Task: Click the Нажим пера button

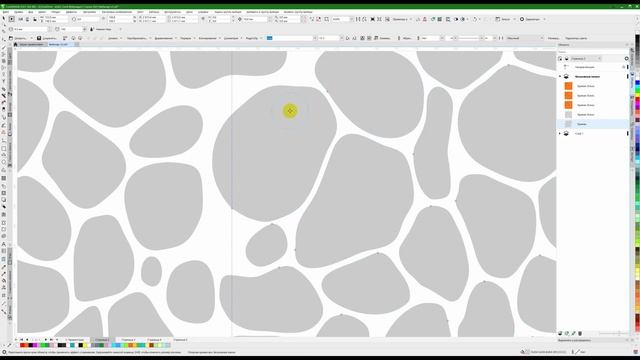Action: [100, 29]
